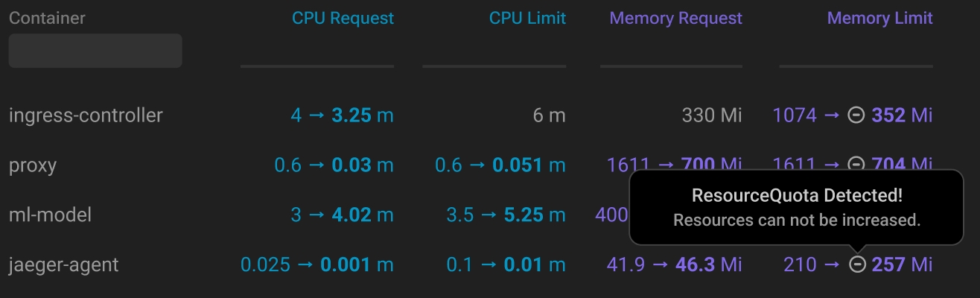Click ingress-controller CPU Request value 3.25 m
The image size is (980, 298).
pos(362,115)
